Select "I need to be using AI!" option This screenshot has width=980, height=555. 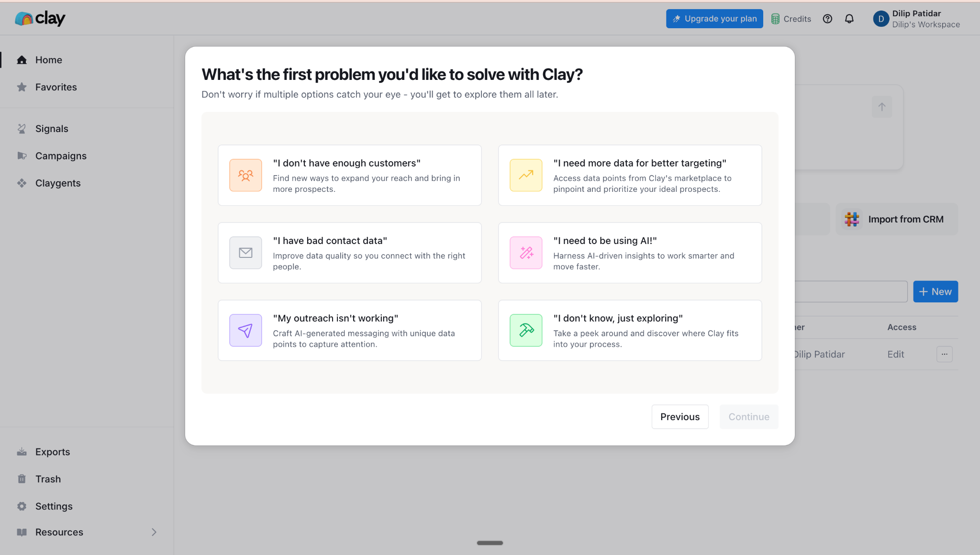click(x=630, y=253)
